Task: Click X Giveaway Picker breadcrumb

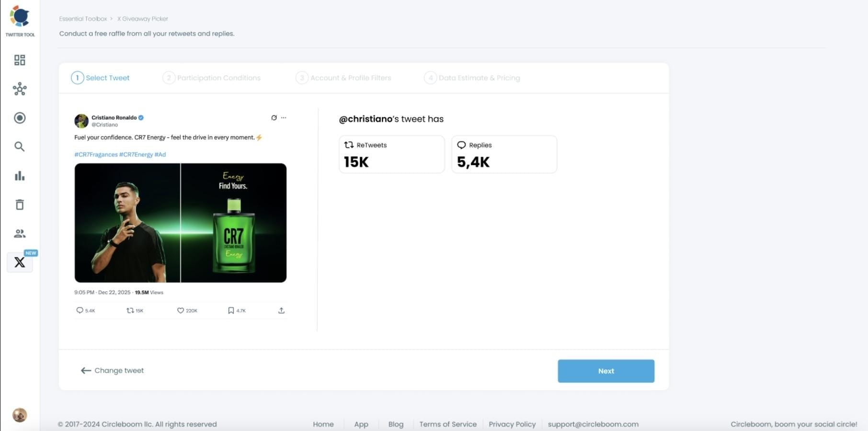Action: (x=143, y=19)
